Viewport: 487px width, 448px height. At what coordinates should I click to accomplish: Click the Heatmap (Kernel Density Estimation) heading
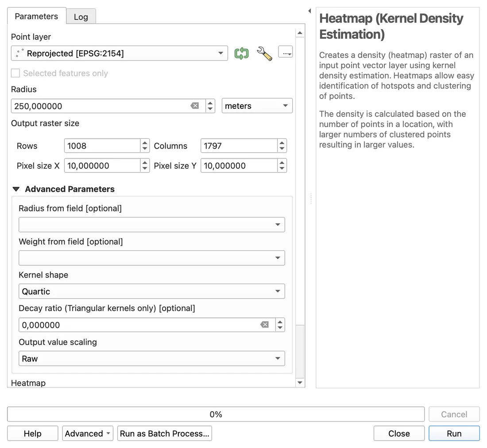391,27
